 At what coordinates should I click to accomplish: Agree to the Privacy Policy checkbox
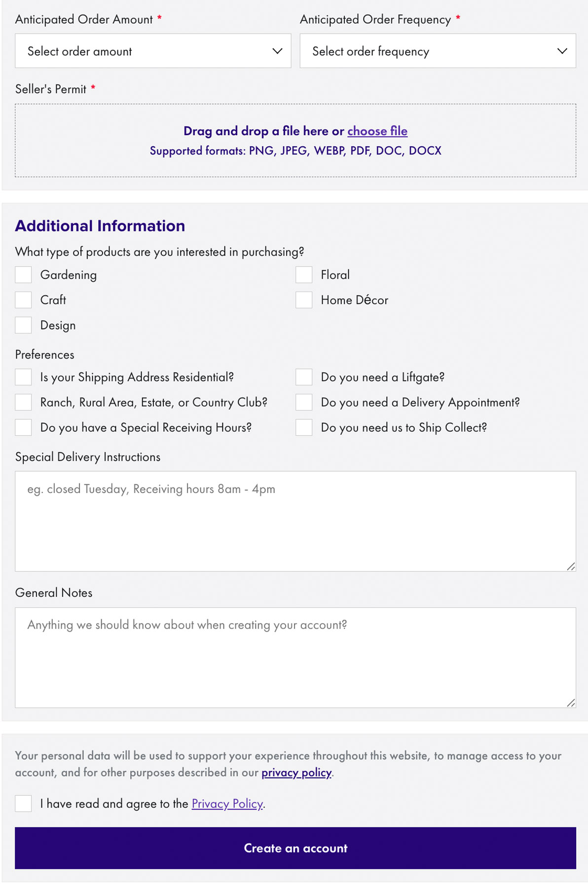[x=23, y=804]
